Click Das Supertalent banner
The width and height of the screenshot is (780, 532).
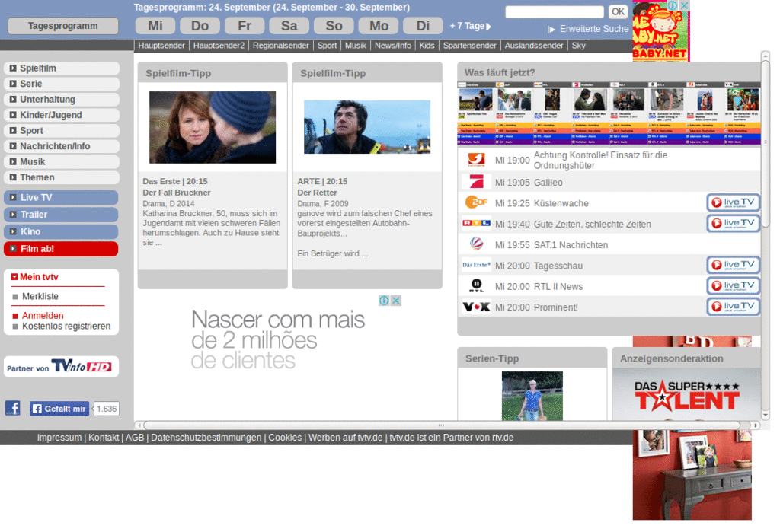click(686, 396)
